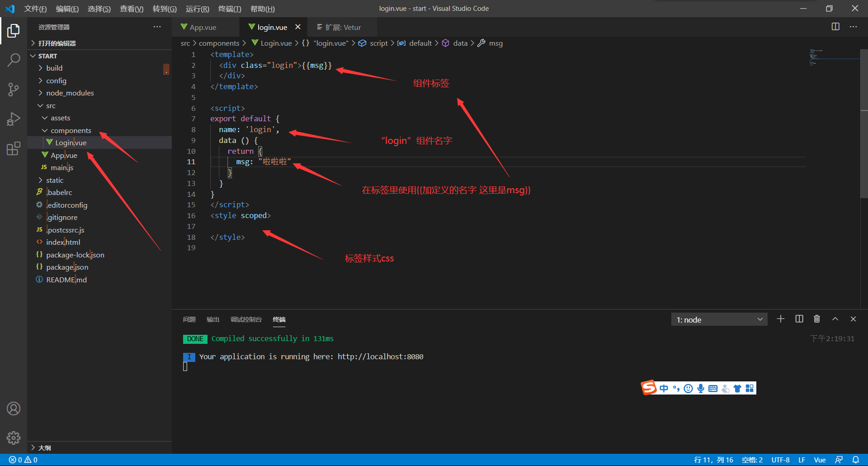
Task: Open the Run and Debug view
Action: (x=14, y=119)
